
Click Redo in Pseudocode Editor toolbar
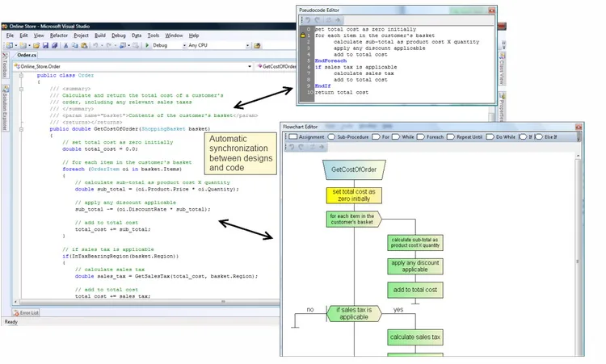coord(318,20)
